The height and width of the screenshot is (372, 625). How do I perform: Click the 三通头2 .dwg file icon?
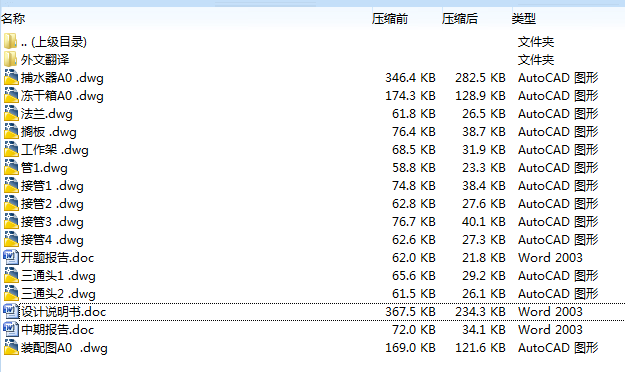(x=11, y=293)
